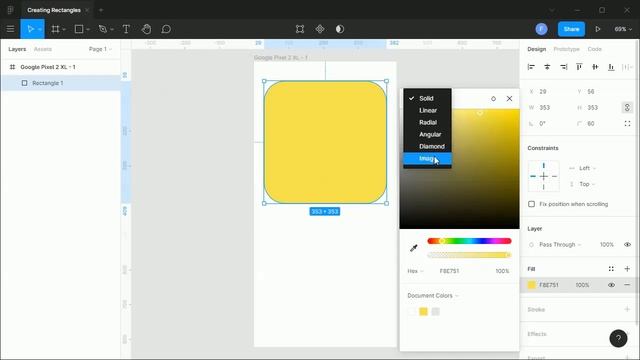Image resolution: width=640 pixels, height=360 pixels.
Task: Click independent corners icon
Action: pos(627,123)
